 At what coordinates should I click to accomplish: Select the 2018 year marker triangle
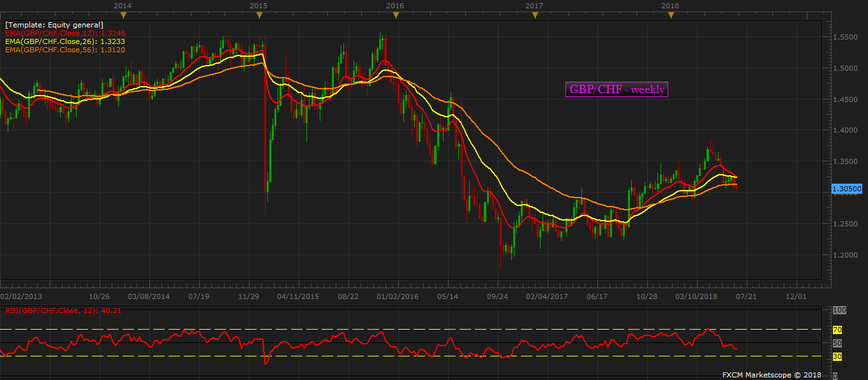tap(670, 15)
